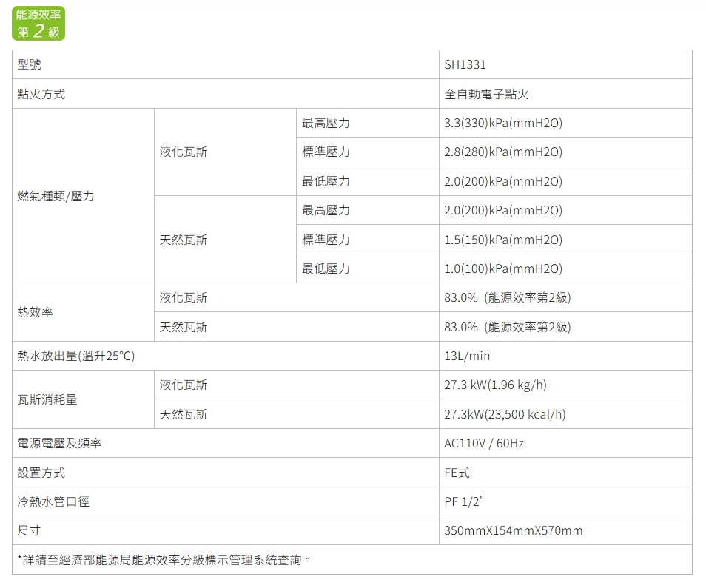Click the energy bureau footnote at table bottom
The width and height of the screenshot is (706, 588).
coord(164,560)
